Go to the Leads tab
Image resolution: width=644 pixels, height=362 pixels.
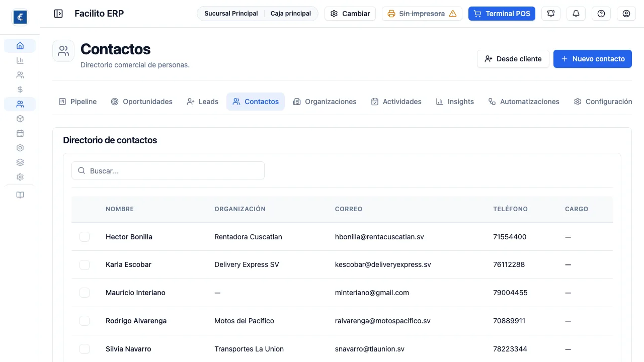click(x=202, y=102)
